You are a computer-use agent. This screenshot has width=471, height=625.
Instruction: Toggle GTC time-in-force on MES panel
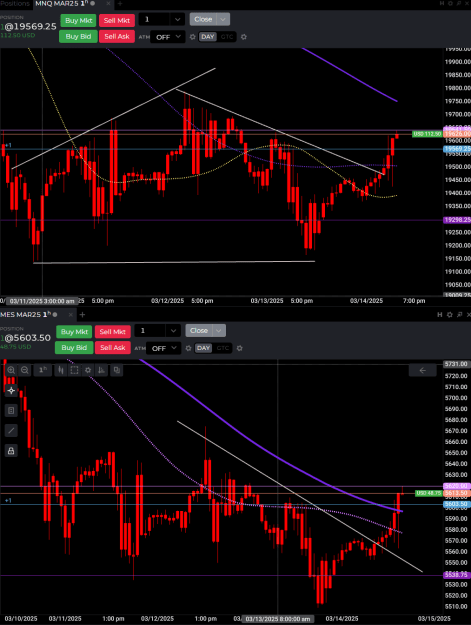(x=222, y=348)
